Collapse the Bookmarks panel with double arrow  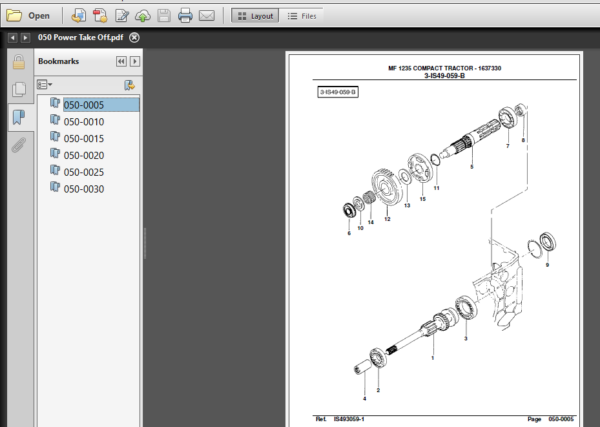[121, 62]
